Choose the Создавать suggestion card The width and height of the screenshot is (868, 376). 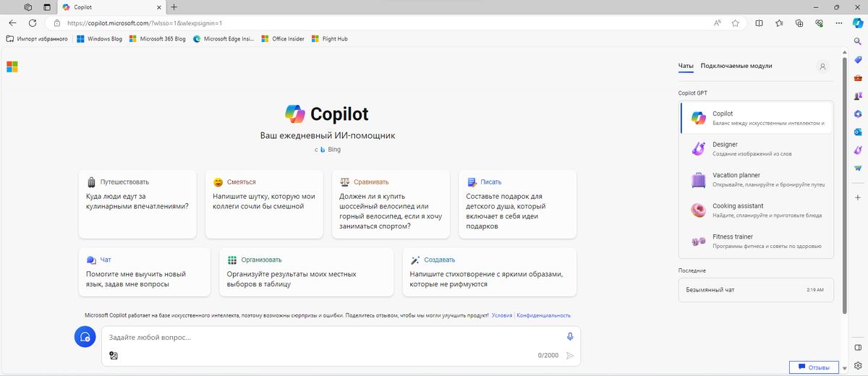coord(490,272)
